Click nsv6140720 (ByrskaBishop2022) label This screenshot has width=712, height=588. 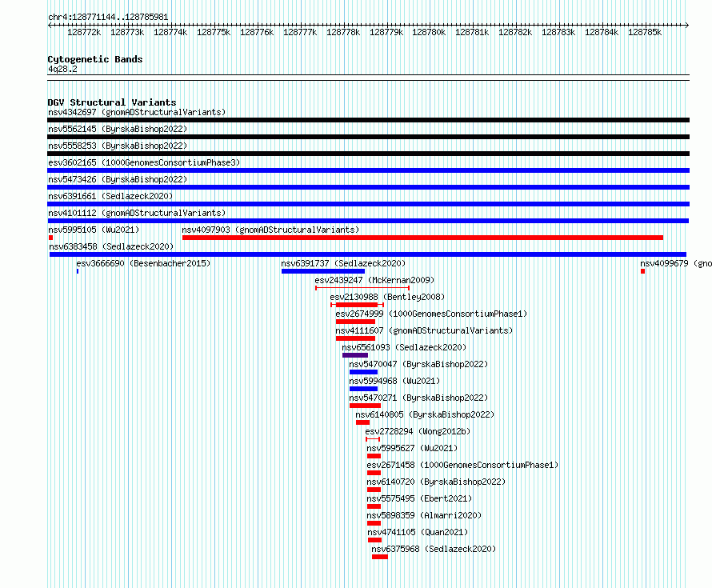coord(436,482)
